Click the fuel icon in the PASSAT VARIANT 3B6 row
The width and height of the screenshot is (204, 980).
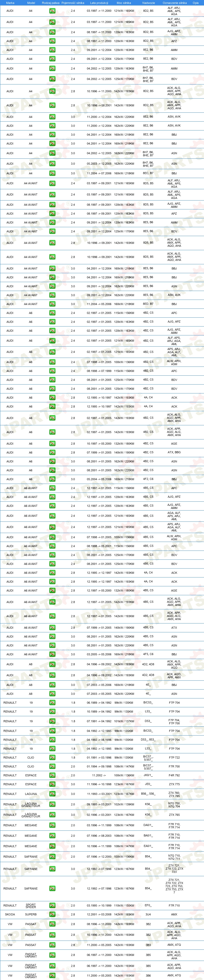52,976
